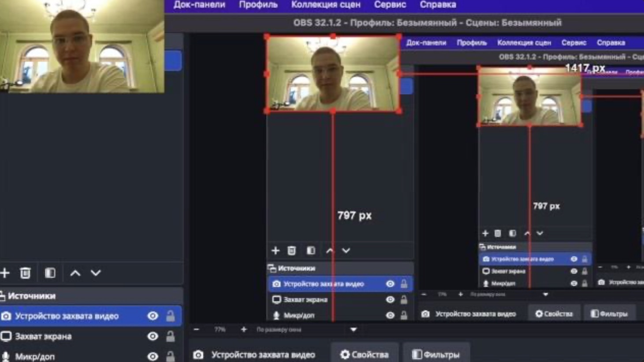This screenshot has height=362, width=644.
Task: Click Профиль in the mirrored menu bar inside preview
Action: click(x=472, y=43)
